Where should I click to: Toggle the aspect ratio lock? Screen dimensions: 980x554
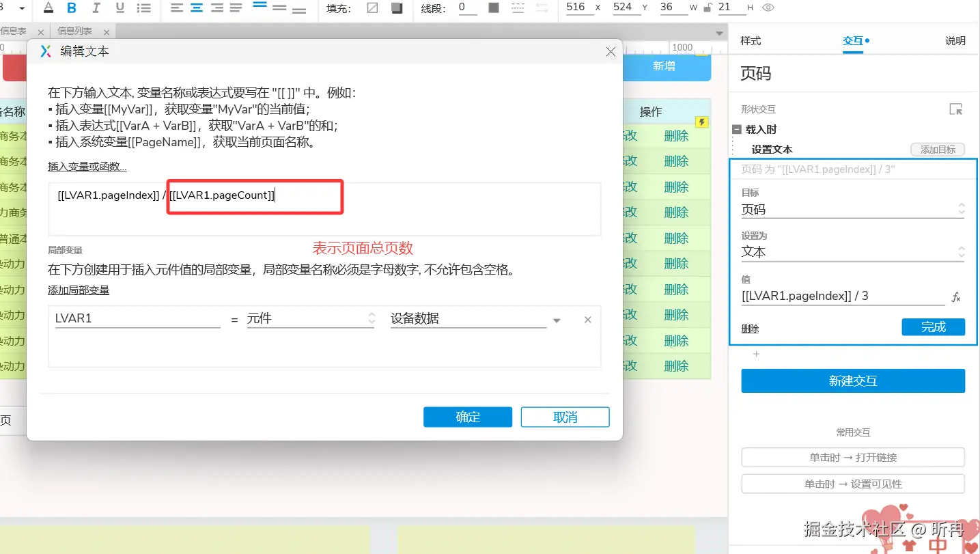pos(707,8)
